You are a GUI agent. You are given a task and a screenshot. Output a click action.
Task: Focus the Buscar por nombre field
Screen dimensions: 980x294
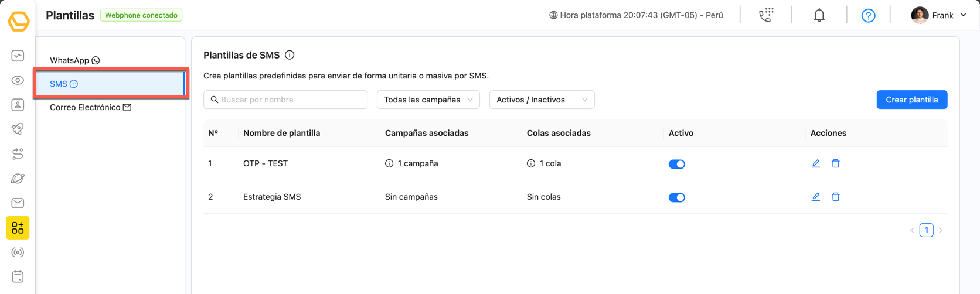285,100
